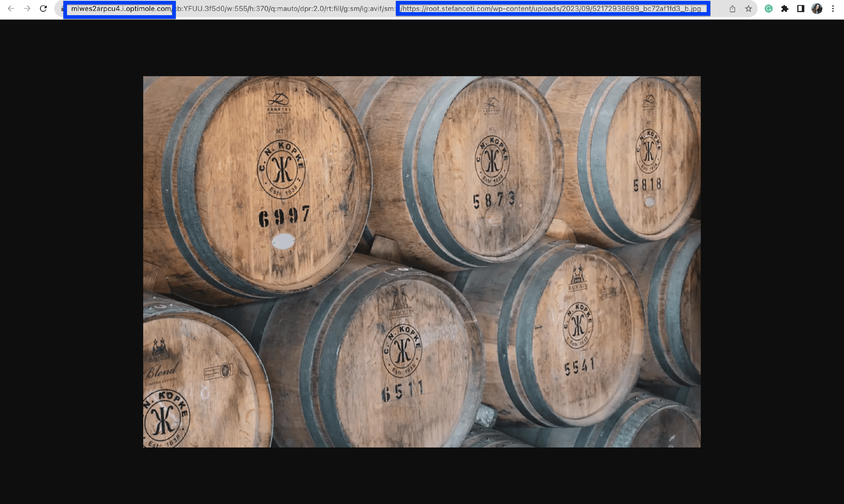The width and height of the screenshot is (844, 504).
Task: Reload the current image page
Action: pyautogui.click(x=43, y=9)
